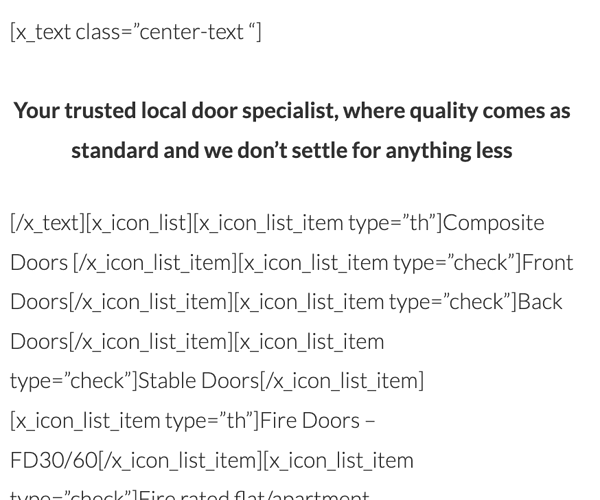Click the '[x_text class="center-text "]' shortcode line
The height and width of the screenshot is (500, 600).
135,32
